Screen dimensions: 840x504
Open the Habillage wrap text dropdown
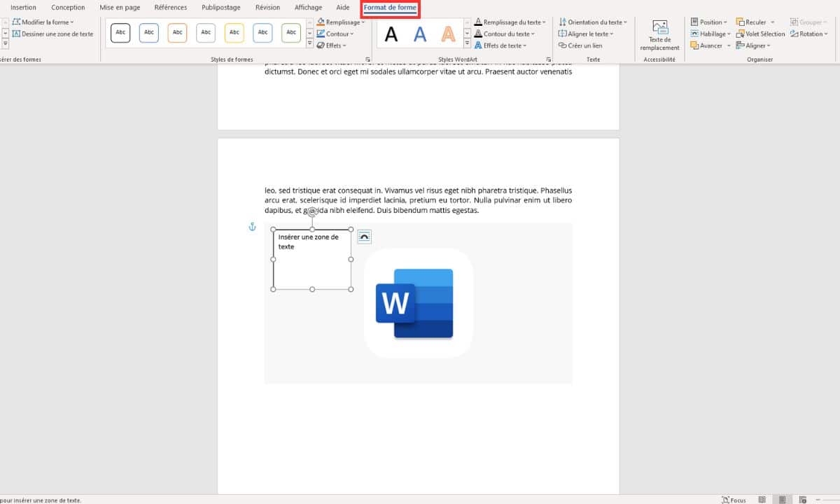(710, 34)
